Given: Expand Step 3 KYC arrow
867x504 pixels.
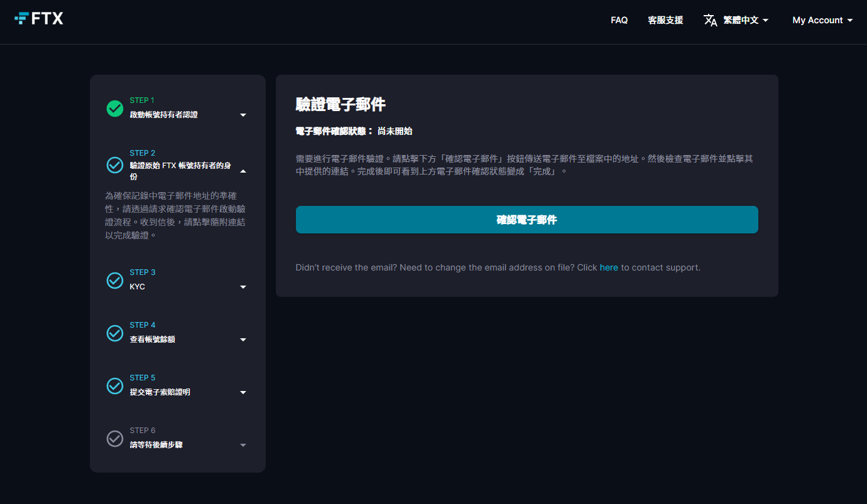Looking at the screenshot, I should 243,287.
